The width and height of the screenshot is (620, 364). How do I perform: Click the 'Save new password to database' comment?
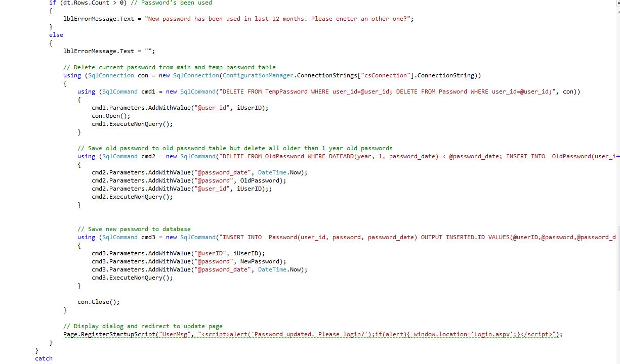tap(134, 229)
